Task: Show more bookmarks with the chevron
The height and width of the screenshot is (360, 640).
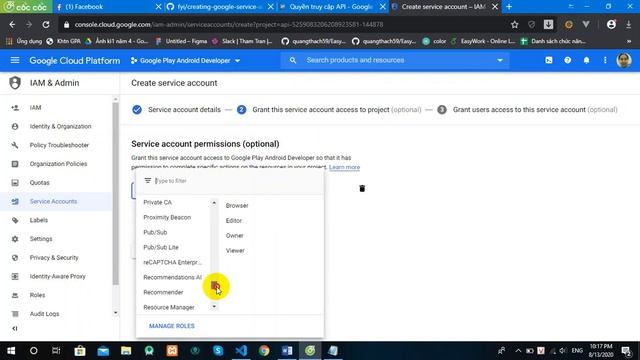Action: (x=629, y=41)
